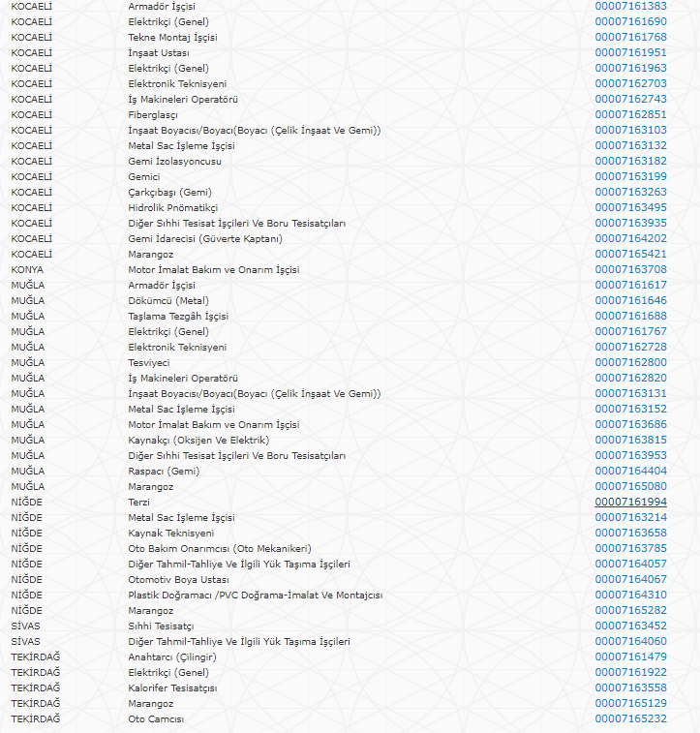Click job number 00007161768 for Tekne Montaj İşçisi
The image size is (700, 733).
(x=630, y=37)
